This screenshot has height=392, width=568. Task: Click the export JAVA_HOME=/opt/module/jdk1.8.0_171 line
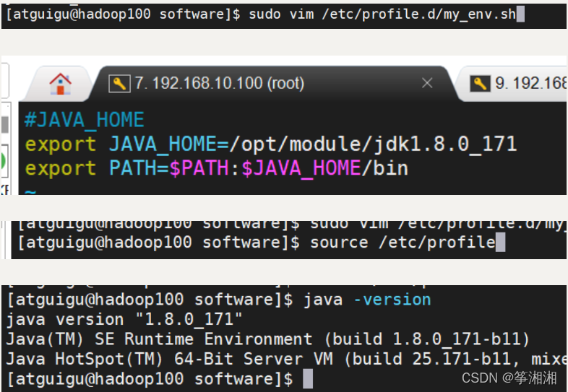tap(270, 144)
